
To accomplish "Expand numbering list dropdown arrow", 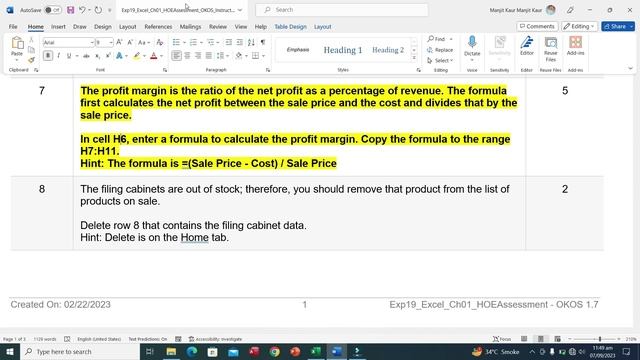I will tap(201, 42).
